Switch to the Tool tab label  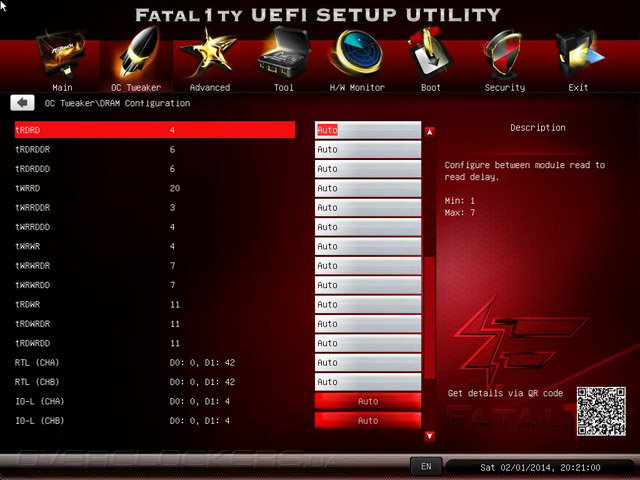(284, 87)
